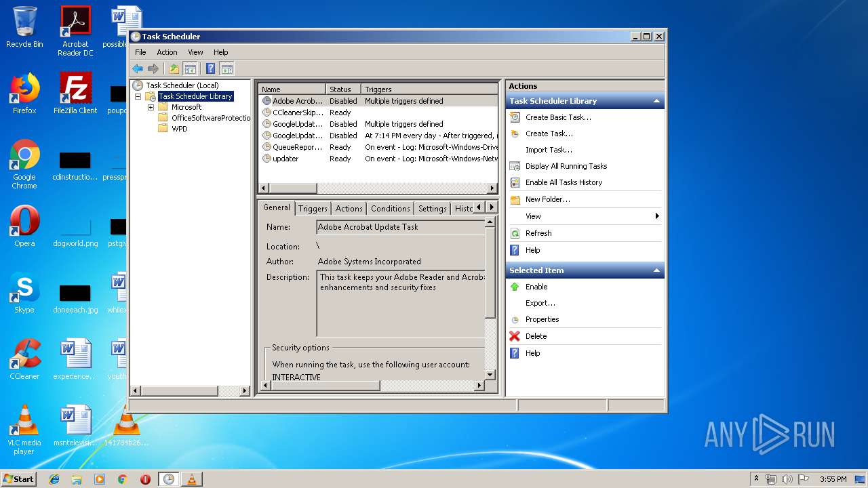This screenshot has height=488, width=868.
Task: Sort tasks by Name column header
Action: (292, 89)
